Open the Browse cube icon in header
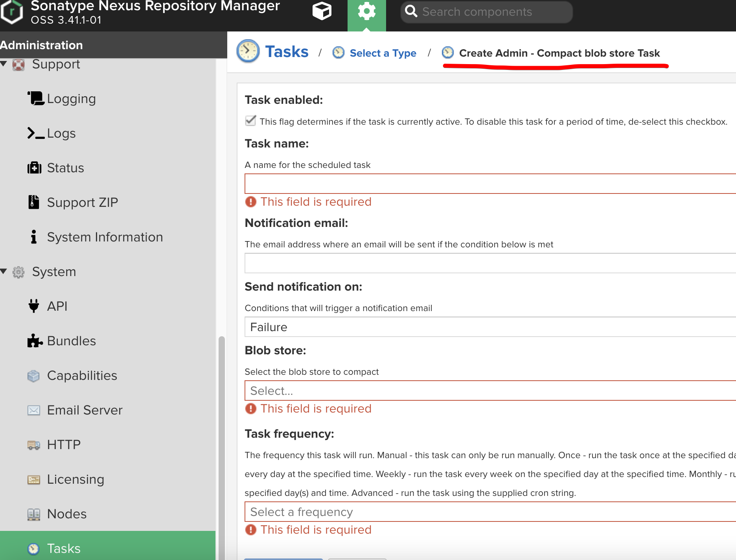This screenshot has height=560, width=736. click(322, 11)
